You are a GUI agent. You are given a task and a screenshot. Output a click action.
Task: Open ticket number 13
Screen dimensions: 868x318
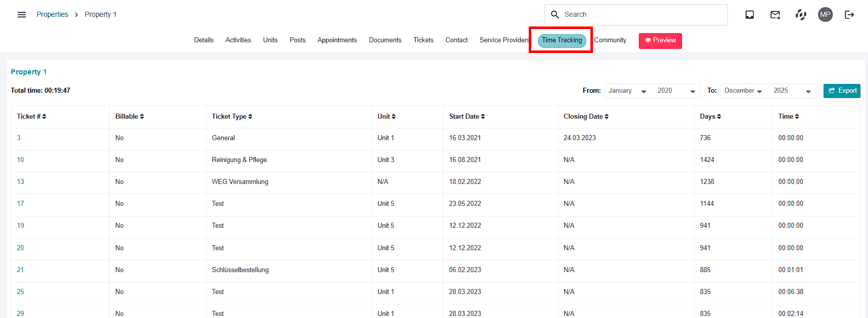point(20,182)
